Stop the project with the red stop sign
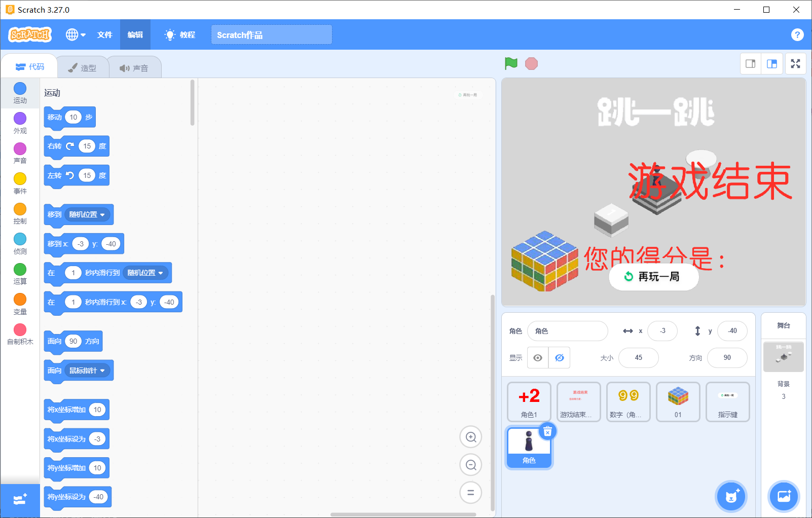 click(x=531, y=63)
